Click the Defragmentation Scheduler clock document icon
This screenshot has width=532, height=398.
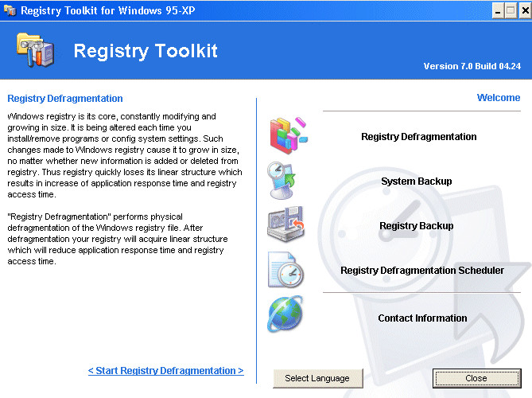[x=285, y=270]
